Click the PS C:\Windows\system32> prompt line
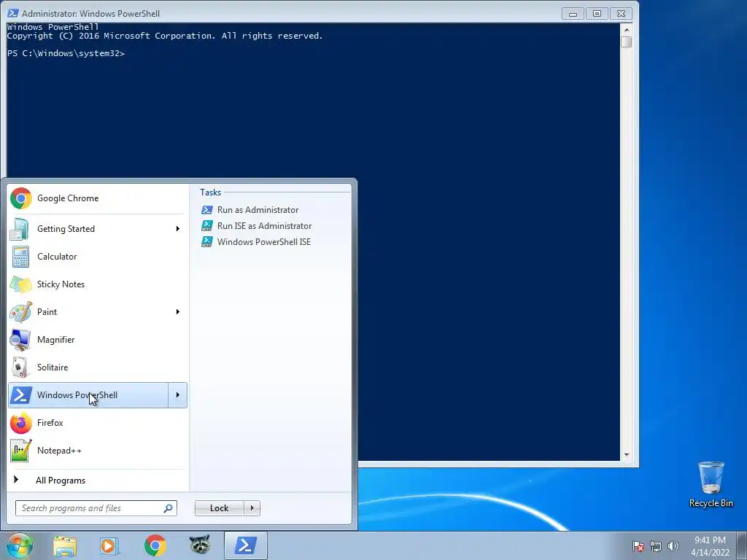This screenshot has height=560, width=747. 66,53
